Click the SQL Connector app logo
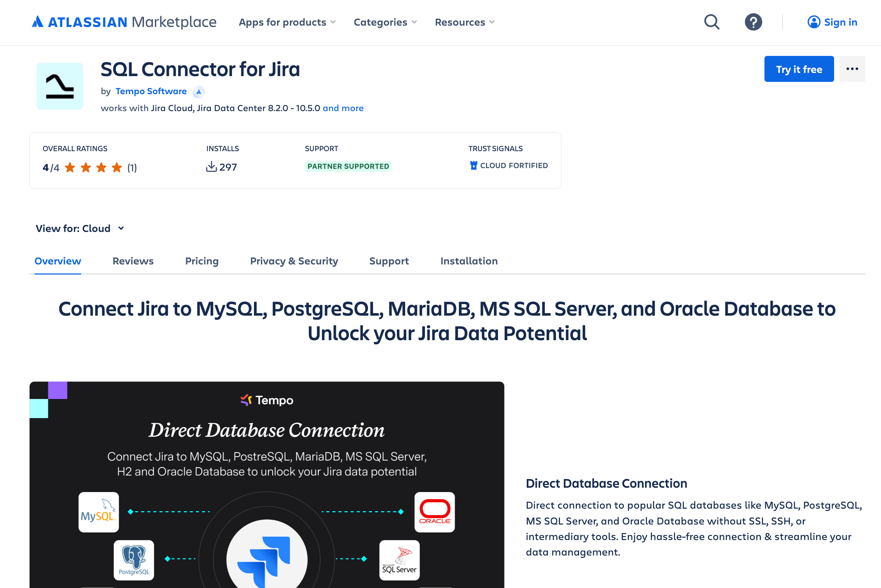This screenshot has height=588, width=881. click(60, 86)
